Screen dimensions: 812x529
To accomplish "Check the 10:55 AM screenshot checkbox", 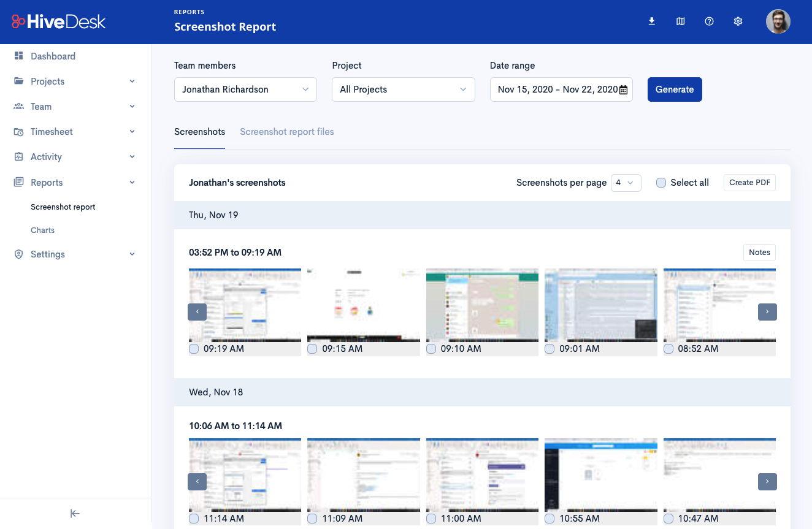I will [x=550, y=519].
